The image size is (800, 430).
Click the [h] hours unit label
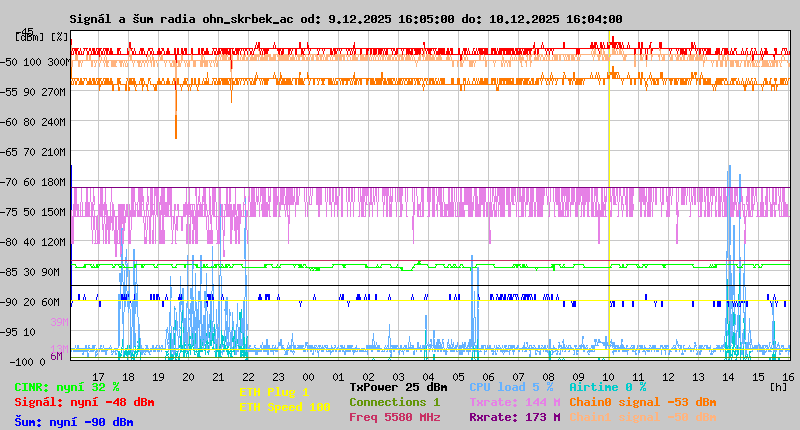(777, 385)
